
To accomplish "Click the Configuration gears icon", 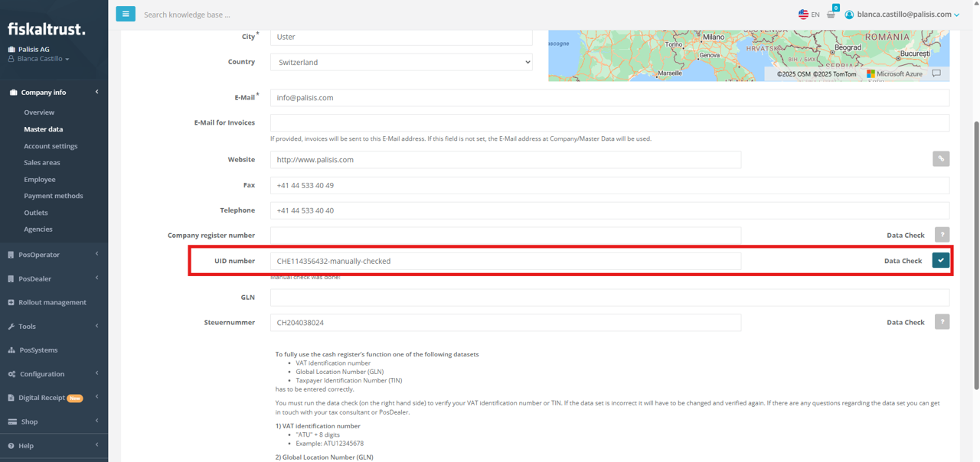I will tap(11, 374).
